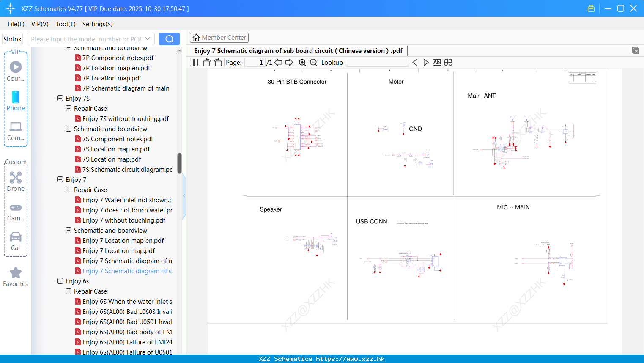Find previous lookup result triangle
Screen dimensions: 644x363
(415, 63)
